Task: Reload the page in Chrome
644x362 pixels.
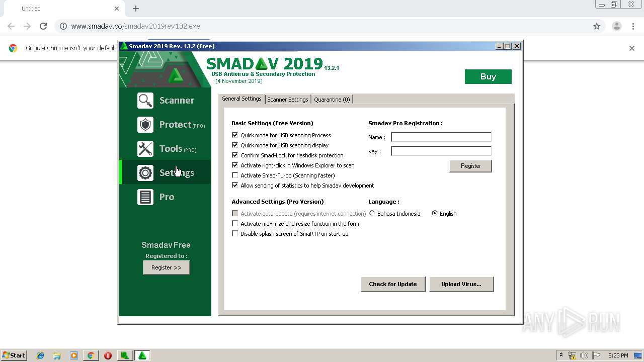Action: (x=43, y=26)
